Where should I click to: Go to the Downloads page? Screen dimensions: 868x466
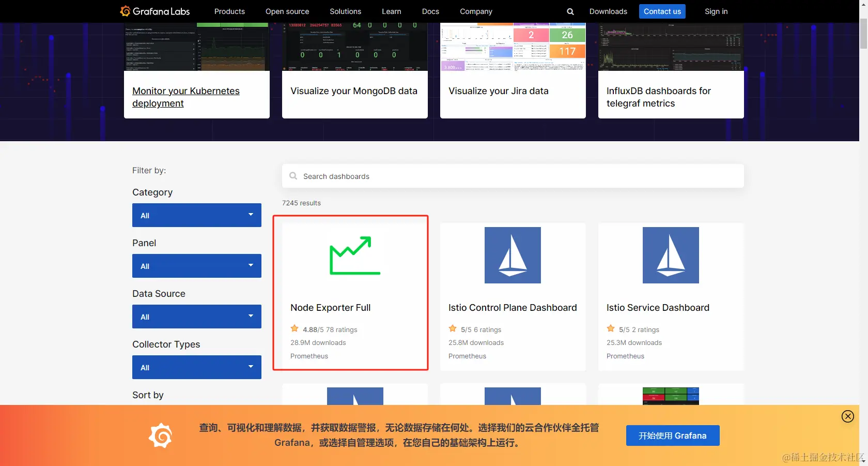coord(608,11)
